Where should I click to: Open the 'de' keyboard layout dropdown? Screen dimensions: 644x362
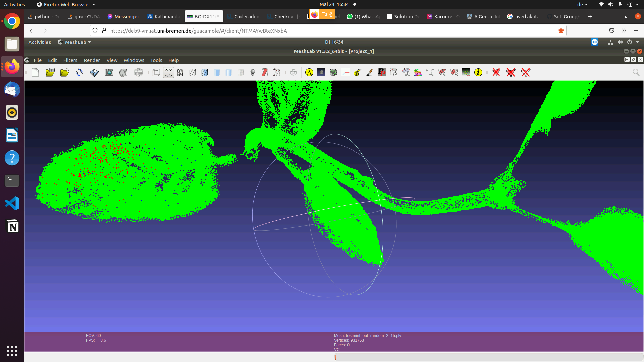(x=582, y=4)
